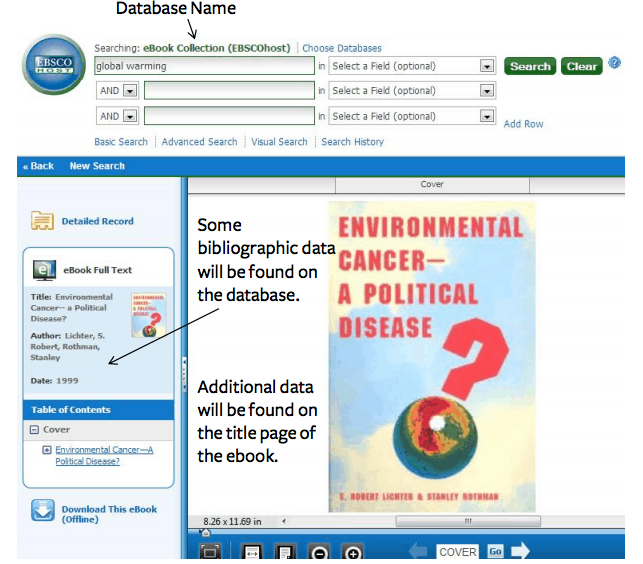Zoom out with the minus icon
The height and width of the screenshot is (564, 643).
[x=319, y=553]
